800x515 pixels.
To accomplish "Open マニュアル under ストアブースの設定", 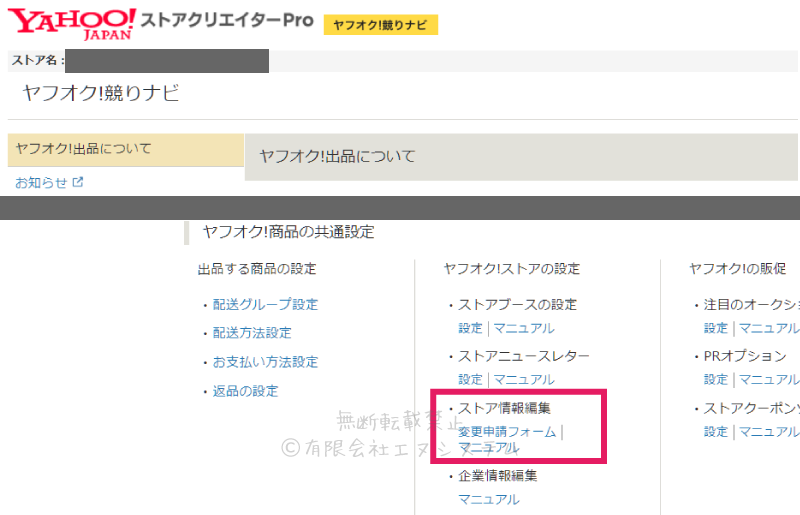I will point(524,328).
